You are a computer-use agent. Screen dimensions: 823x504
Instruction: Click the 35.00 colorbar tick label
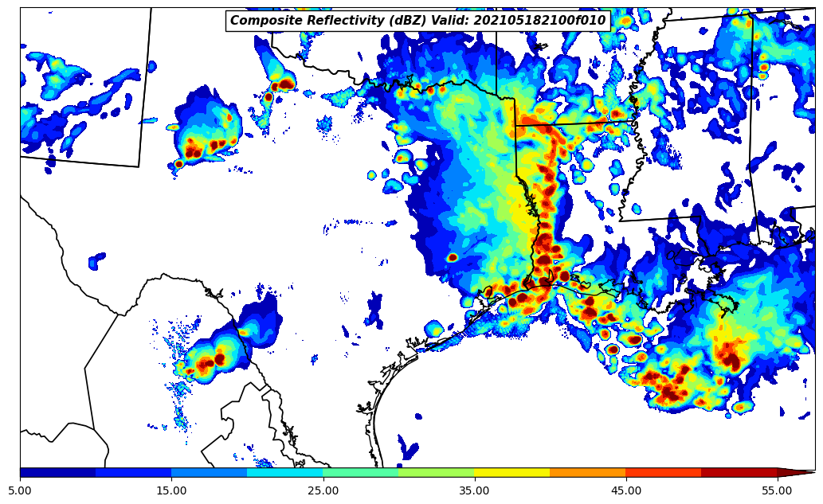coord(474,490)
